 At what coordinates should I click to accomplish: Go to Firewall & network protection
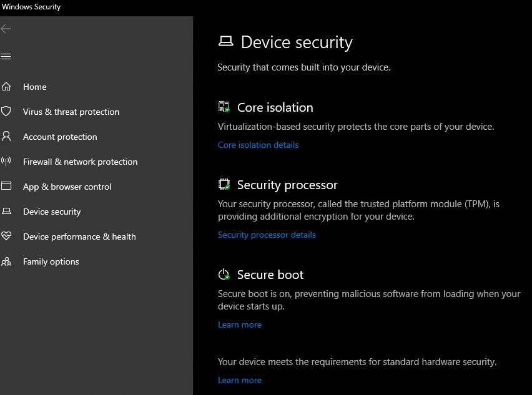pyautogui.click(x=80, y=162)
